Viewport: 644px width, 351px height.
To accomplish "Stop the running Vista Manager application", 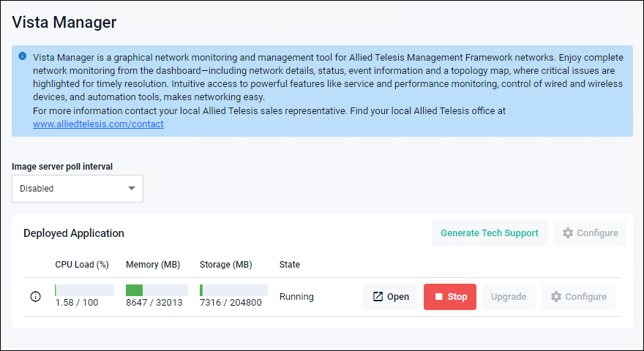I will pos(450,296).
